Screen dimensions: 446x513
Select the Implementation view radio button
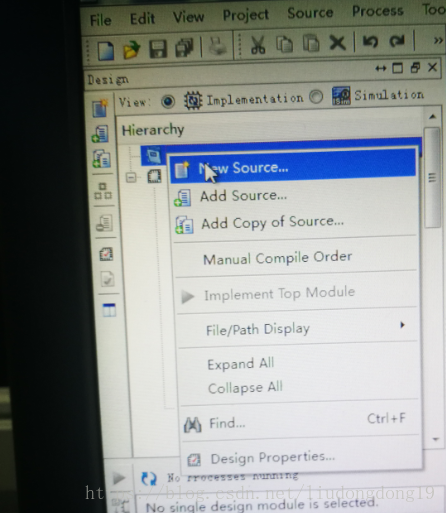pyautogui.click(x=168, y=101)
